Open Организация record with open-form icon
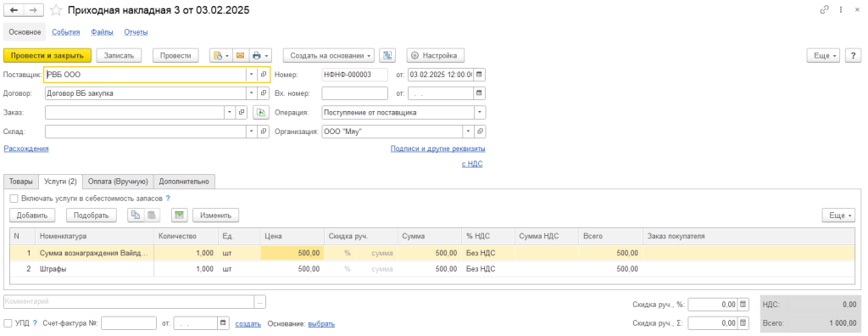Screen dimensions: 868x336 pyautogui.click(x=481, y=132)
